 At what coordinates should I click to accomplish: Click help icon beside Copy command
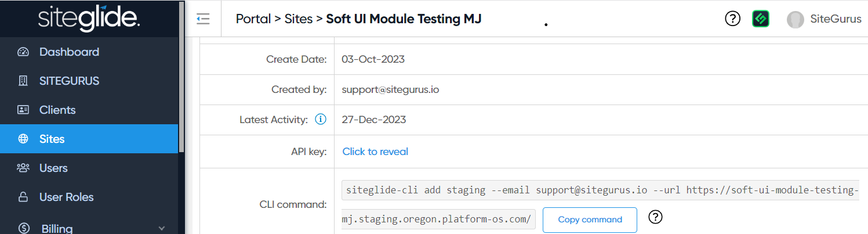tap(655, 217)
